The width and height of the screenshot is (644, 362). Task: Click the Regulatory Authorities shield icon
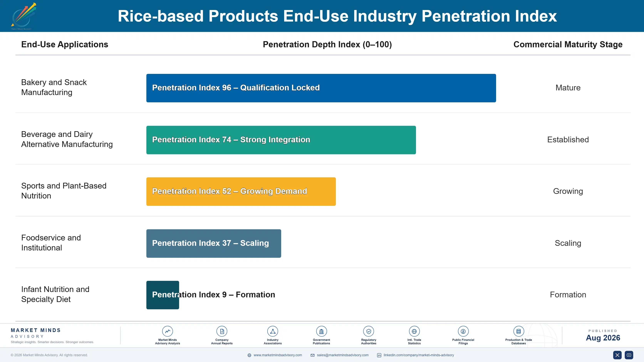(x=368, y=331)
